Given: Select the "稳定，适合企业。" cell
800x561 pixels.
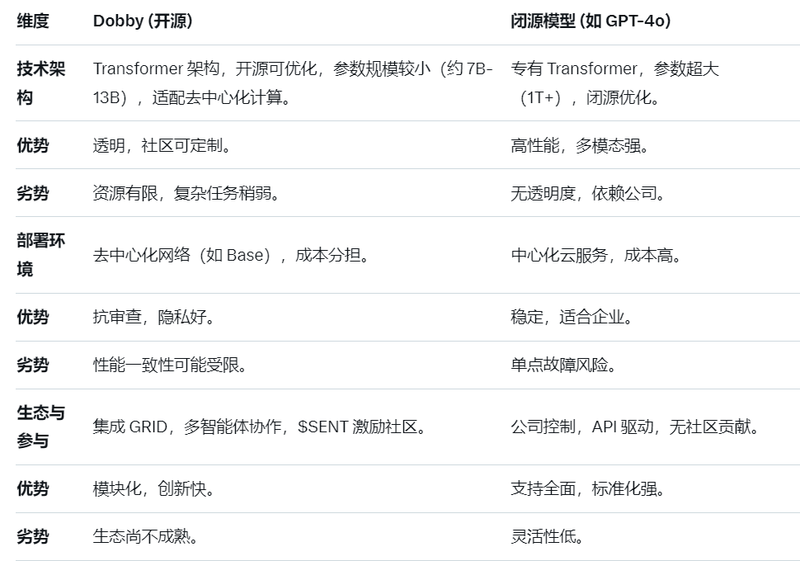Looking at the screenshot, I should [572, 317].
